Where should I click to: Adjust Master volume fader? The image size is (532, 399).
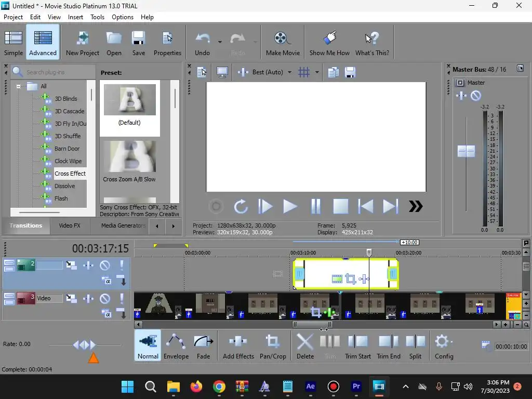tap(466, 151)
